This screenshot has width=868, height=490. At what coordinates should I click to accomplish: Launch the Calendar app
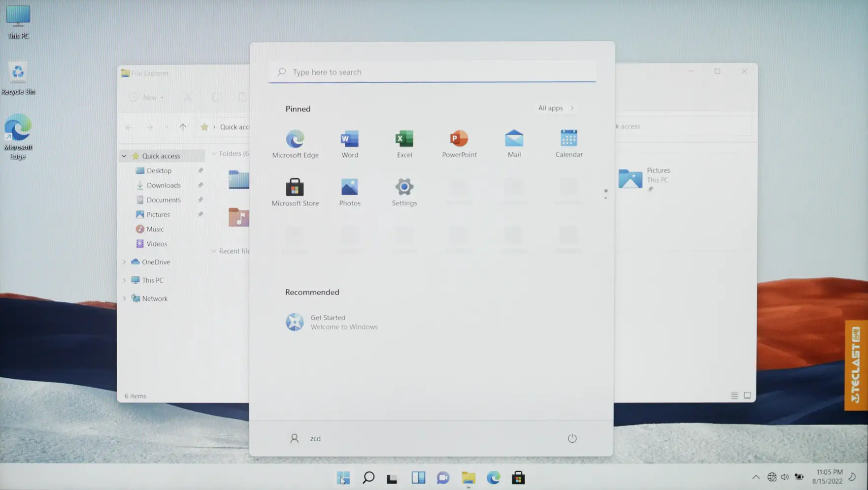(x=568, y=143)
